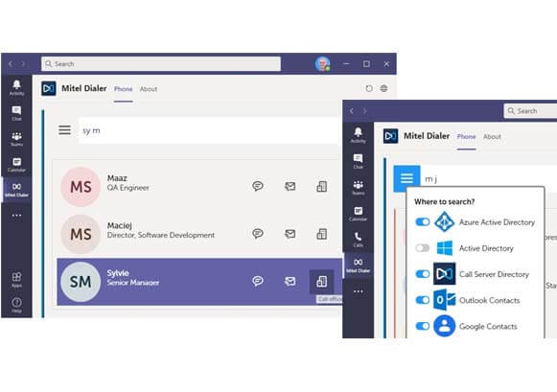Image resolution: width=557 pixels, height=392 pixels.
Task: Open more apps ellipsis in right window sidebar
Action: 359,291
